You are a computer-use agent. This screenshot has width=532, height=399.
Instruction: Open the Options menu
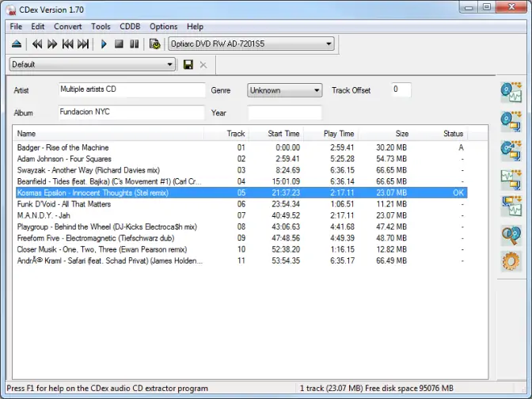tap(164, 26)
